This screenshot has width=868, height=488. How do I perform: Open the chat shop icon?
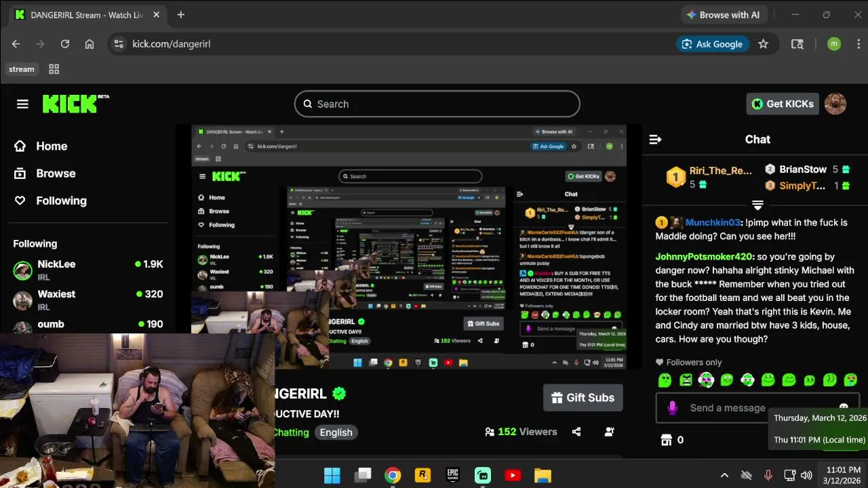pos(666,440)
